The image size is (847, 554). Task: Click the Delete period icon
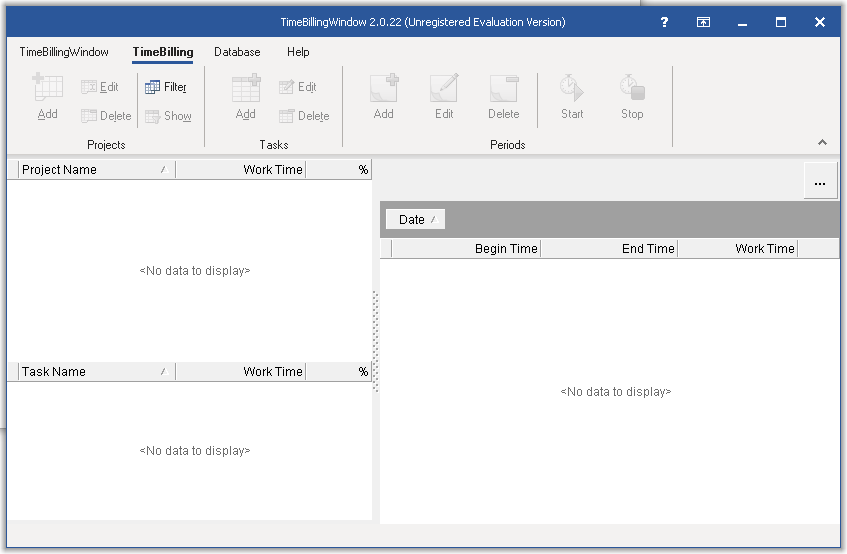[x=504, y=88]
